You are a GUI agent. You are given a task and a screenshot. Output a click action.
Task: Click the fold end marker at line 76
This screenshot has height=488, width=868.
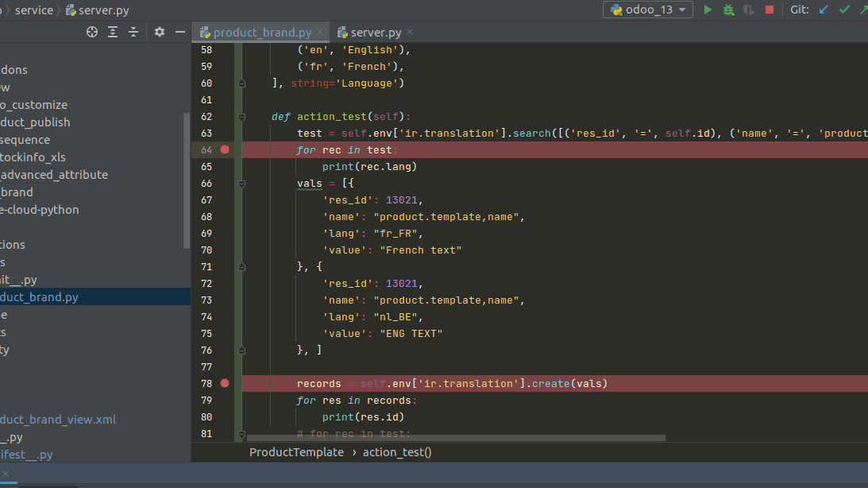[x=242, y=350]
